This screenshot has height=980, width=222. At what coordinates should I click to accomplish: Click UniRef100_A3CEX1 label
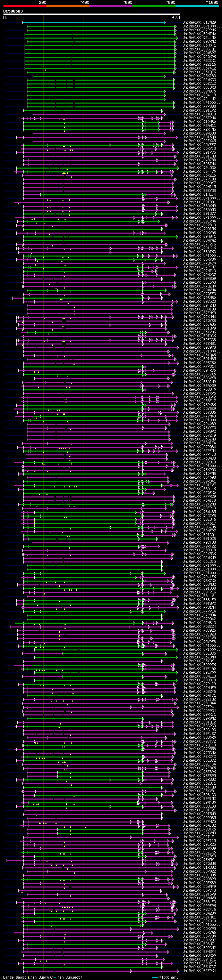199,61
